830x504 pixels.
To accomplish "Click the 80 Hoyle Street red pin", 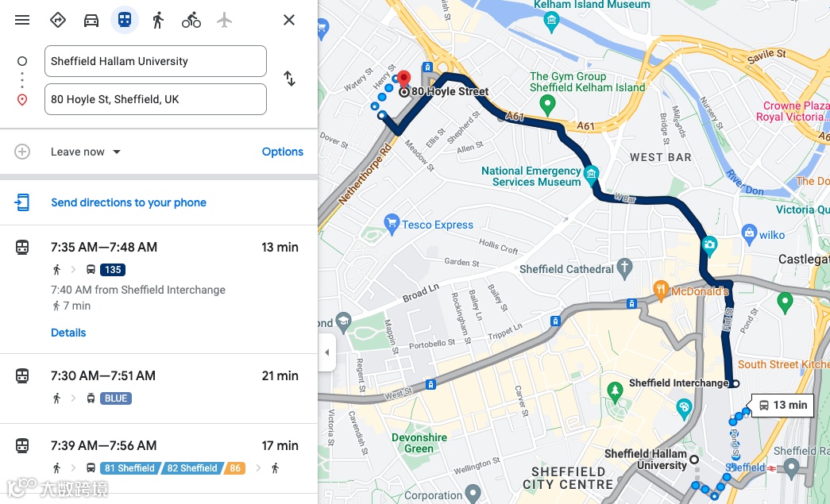I will coord(404,80).
